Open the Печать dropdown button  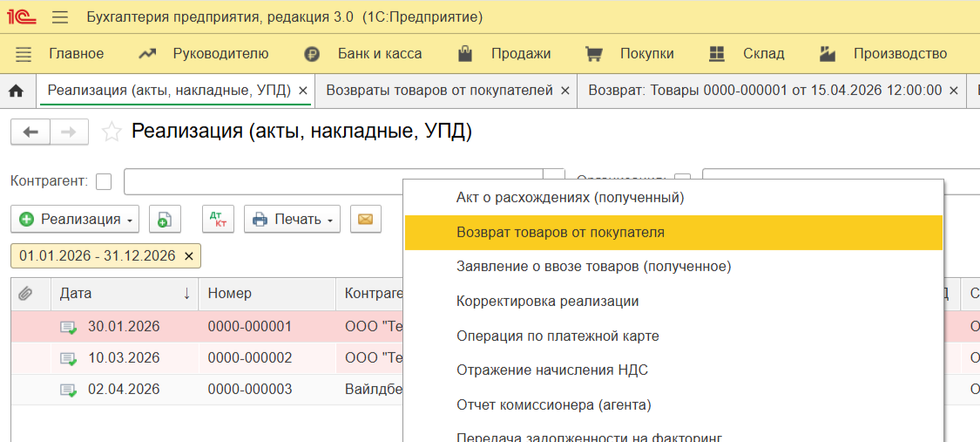292,220
